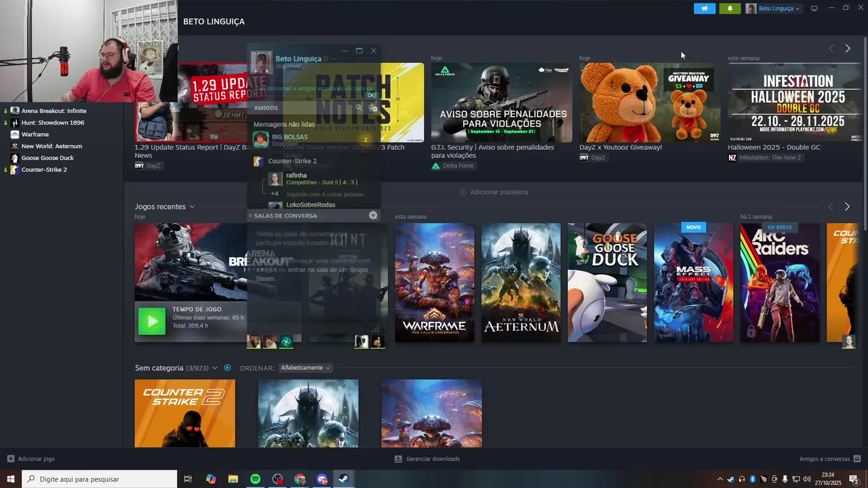Open File Explorer from taskbar
The height and width of the screenshot is (488, 868).
point(233,479)
